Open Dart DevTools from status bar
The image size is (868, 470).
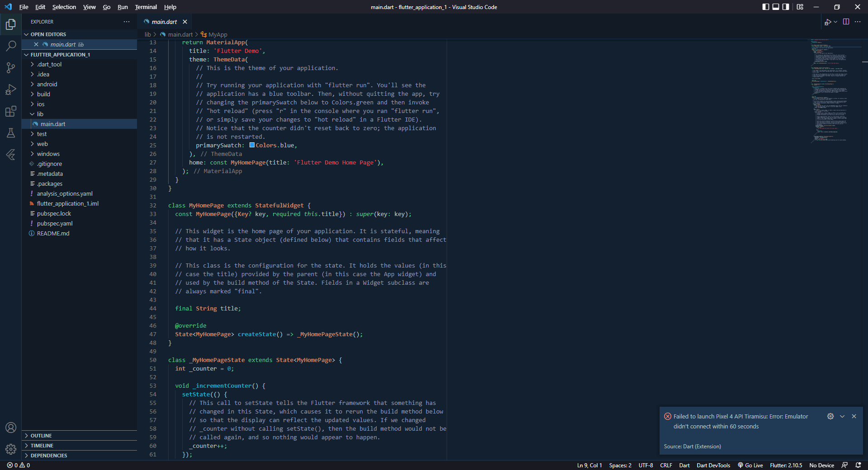click(713, 465)
